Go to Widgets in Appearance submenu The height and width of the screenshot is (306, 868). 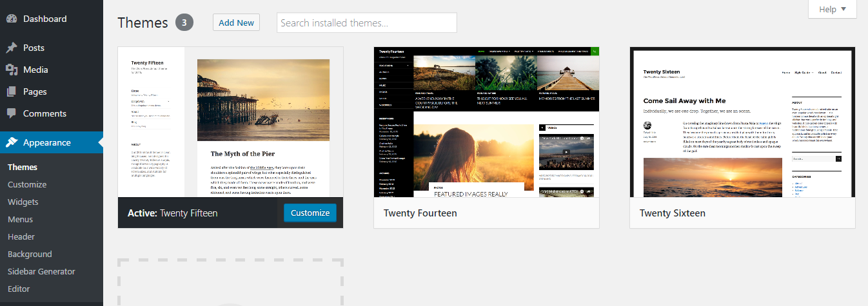23,202
